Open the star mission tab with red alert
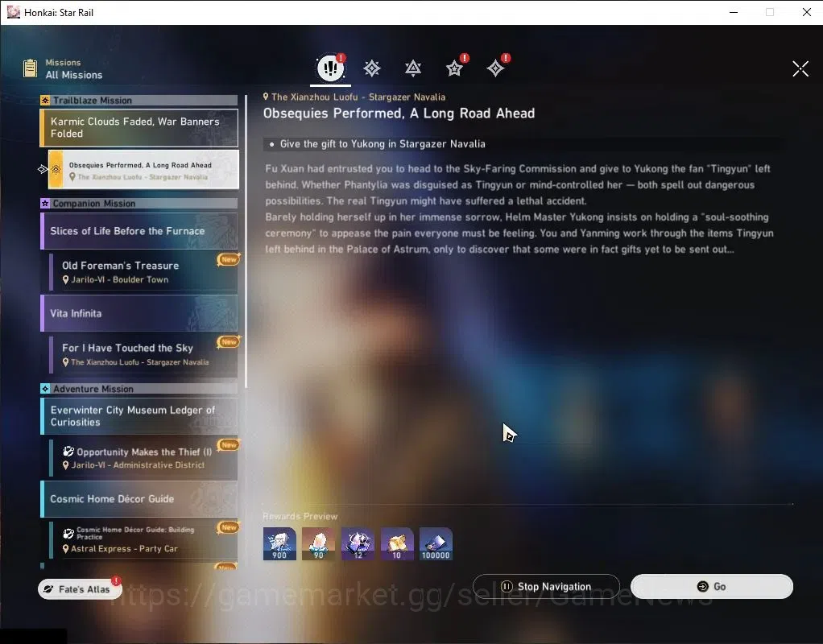 pyautogui.click(x=454, y=68)
